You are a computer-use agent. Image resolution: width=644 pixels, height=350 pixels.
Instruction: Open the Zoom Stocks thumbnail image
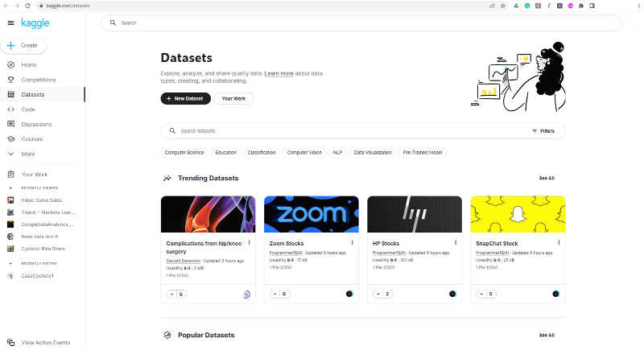(x=312, y=214)
